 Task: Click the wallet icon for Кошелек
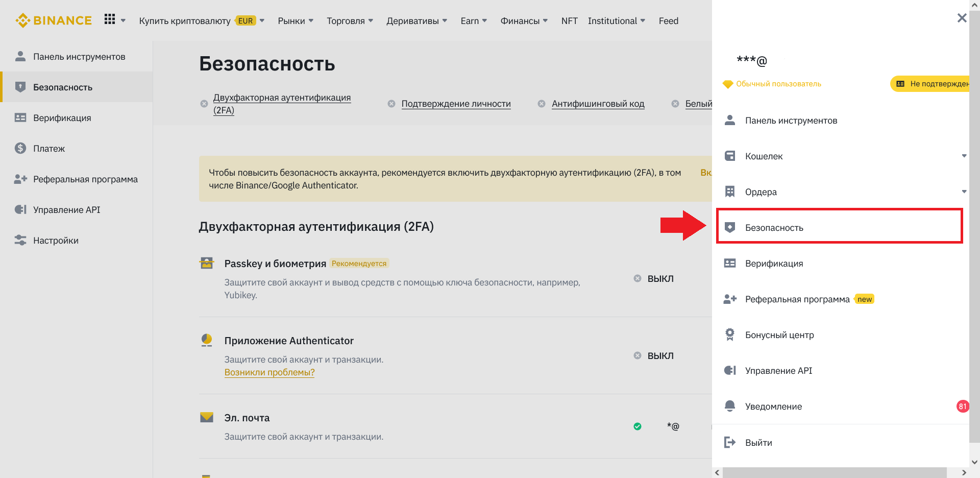point(730,156)
